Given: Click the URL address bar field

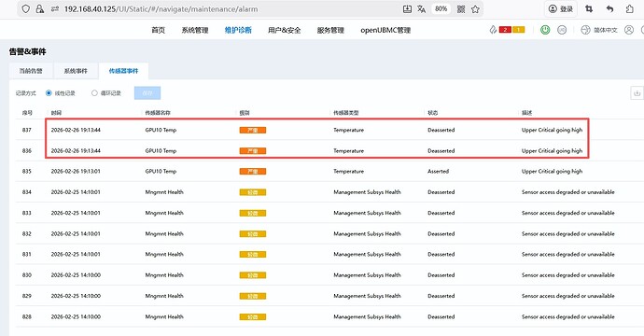Looking at the screenshot, I should tap(230, 9).
